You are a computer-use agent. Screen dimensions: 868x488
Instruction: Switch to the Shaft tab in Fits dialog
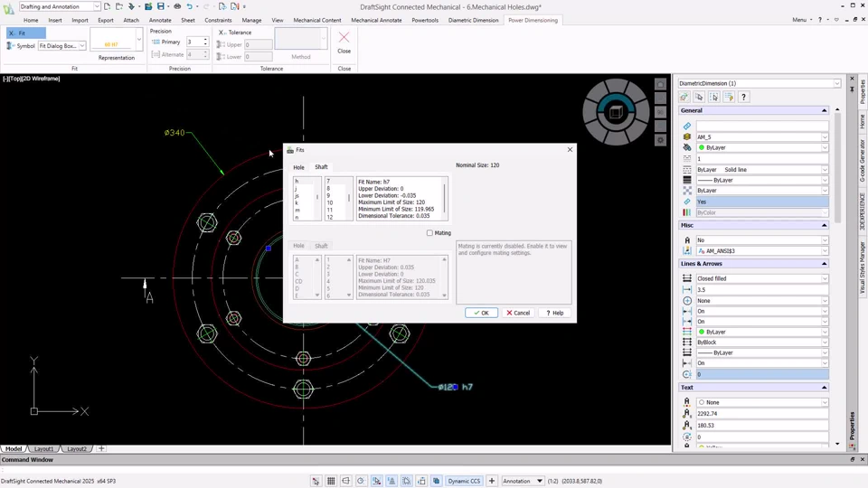pyautogui.click(x=321, y=167)
